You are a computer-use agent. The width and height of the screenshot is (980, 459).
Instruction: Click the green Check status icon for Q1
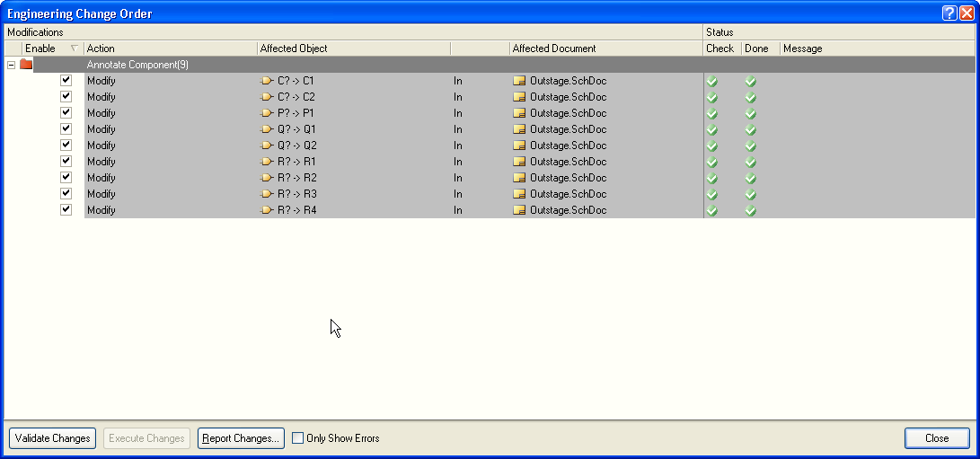point(712,129)
